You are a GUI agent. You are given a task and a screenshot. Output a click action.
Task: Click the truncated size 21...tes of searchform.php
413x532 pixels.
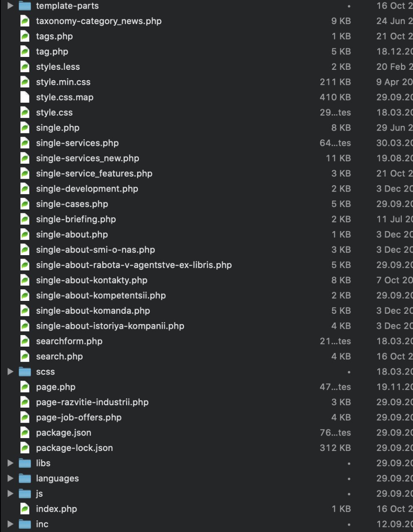coord(335,341)
